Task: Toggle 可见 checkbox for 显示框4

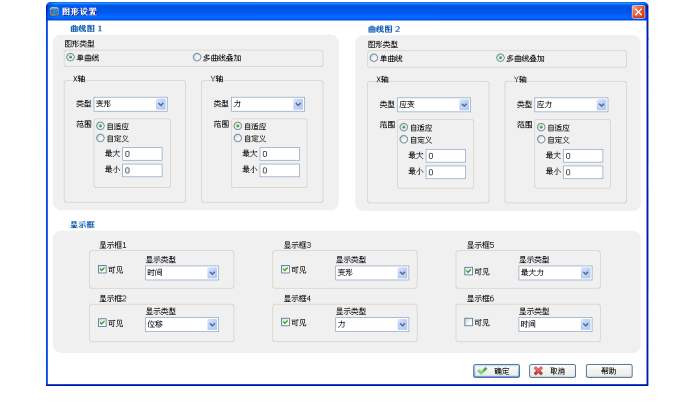Action: coord(286,323)
